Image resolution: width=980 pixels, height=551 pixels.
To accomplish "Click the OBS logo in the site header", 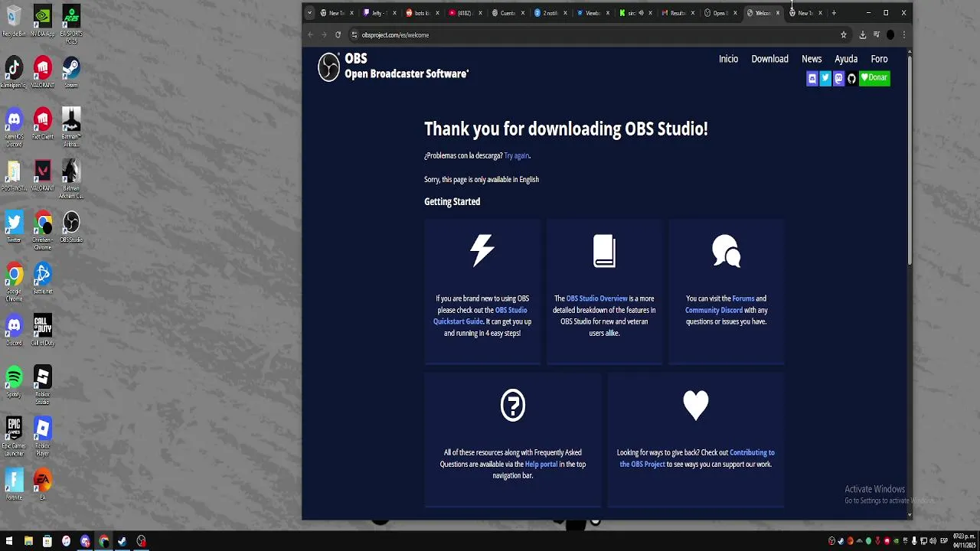I will pos(328,67).
